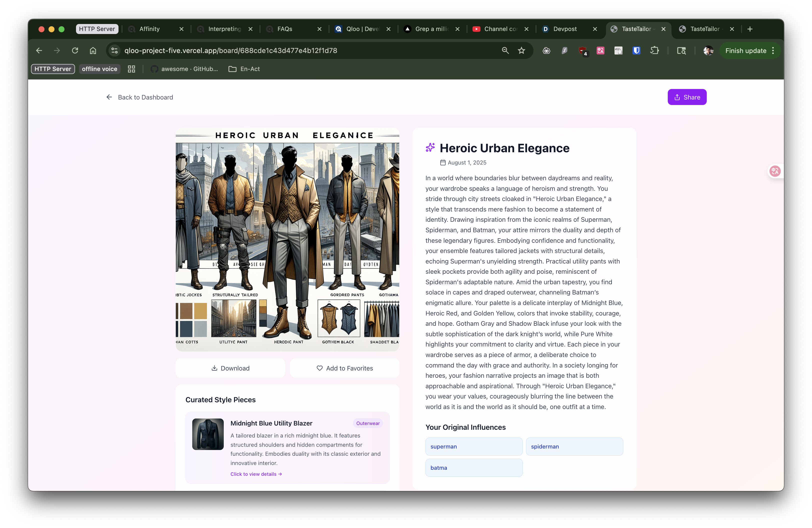
Task: Click the Bitwarden shield extension icon
Action: tap(636, 50)
